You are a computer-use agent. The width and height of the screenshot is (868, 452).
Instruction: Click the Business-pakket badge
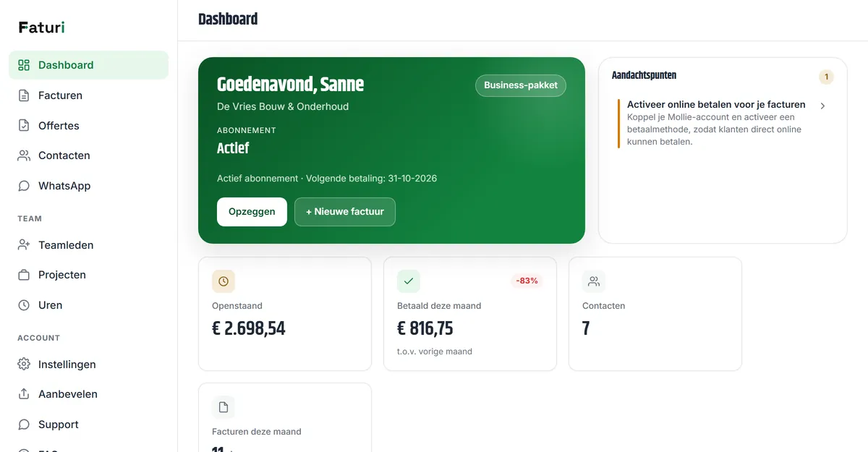point(521,85)
